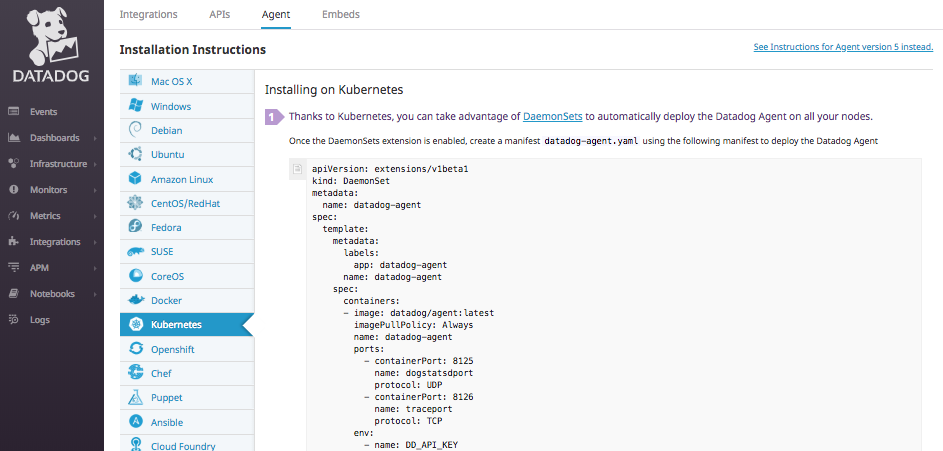Click the Dashboards chart icon
Viewport: 943px width, 451px height.
13,138
